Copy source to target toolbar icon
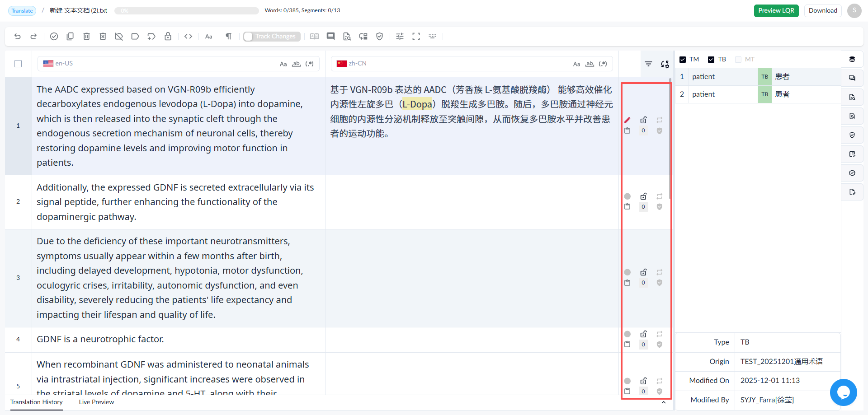The height and width of the screenshot is (415, 868). [70, 37]
